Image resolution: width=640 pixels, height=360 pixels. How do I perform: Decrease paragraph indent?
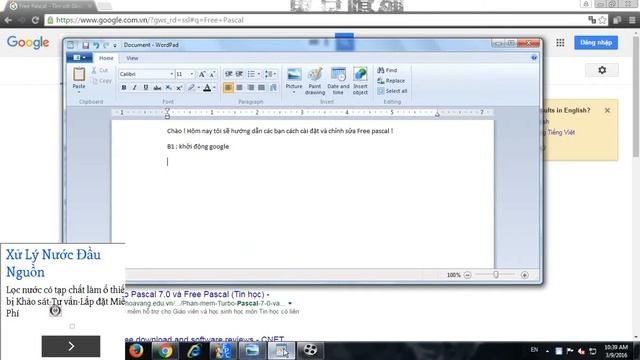tap(229, 74)
